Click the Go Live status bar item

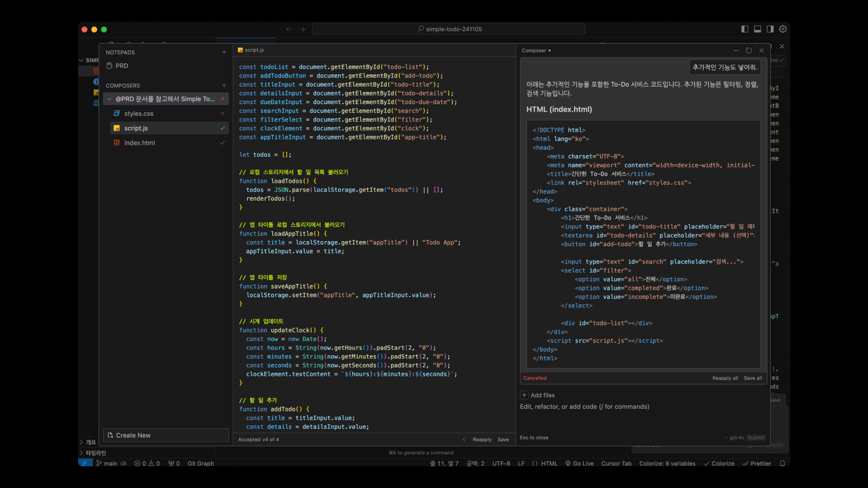579,464
